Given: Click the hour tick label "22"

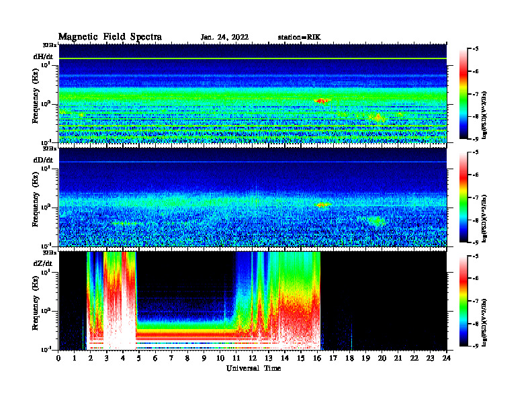Looking at the screenshot, I should (x=414, y=358).
